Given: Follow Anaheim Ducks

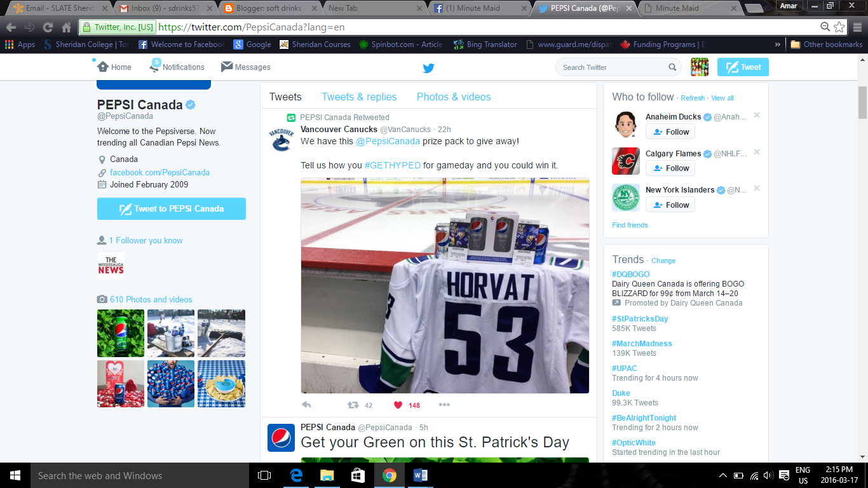Looking at the screenshot, I should [670, 132].
